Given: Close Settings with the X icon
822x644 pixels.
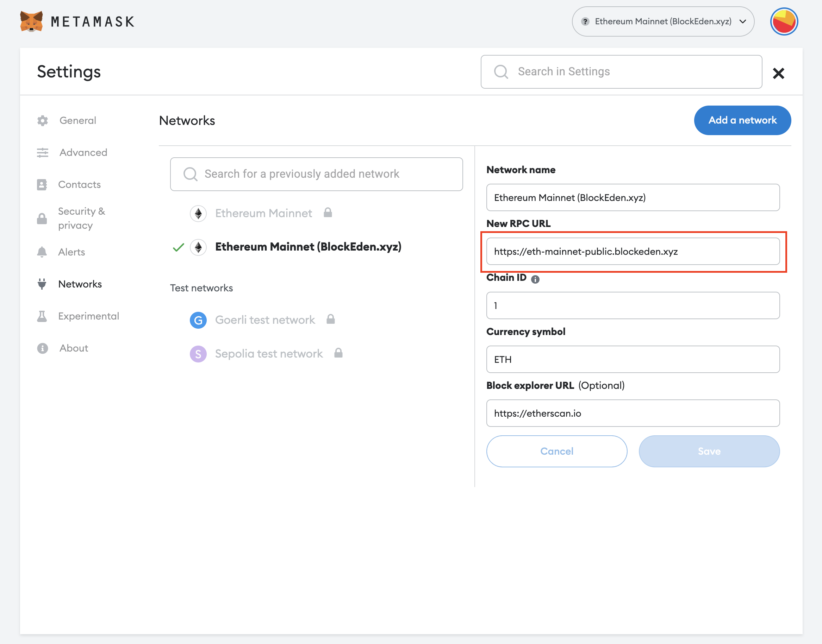Looking at the screenshot, I should pos(778,73).
